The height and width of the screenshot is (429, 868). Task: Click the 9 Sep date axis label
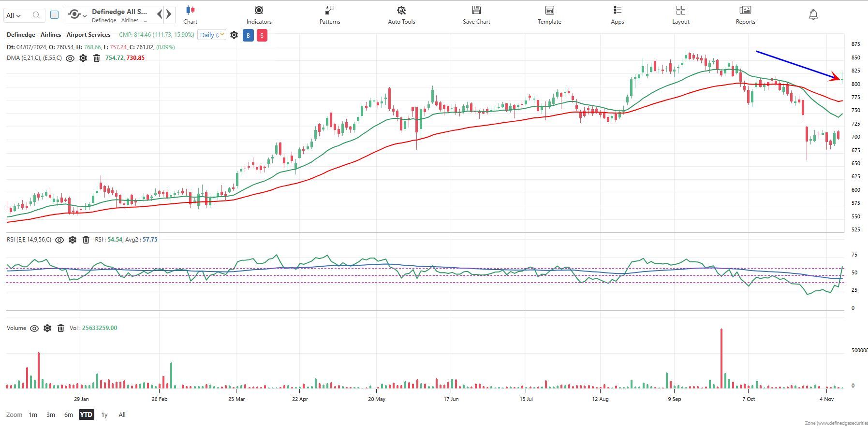pos(675,399)
